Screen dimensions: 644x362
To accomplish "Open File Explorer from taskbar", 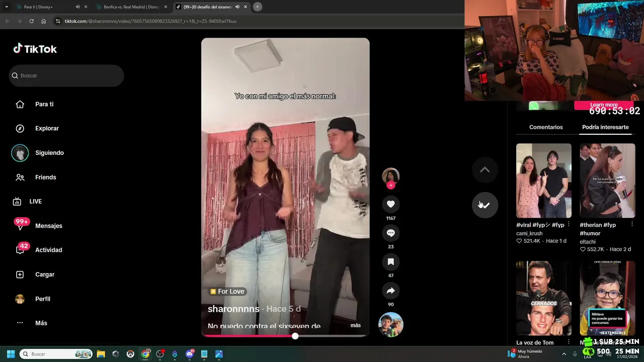I will click(101, 354).
